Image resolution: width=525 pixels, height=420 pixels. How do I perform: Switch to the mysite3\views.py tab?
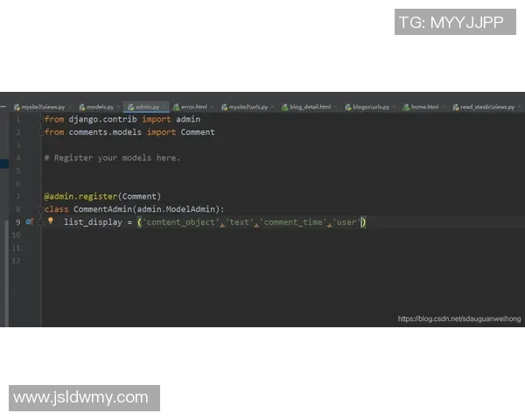(x=39, y=107)
